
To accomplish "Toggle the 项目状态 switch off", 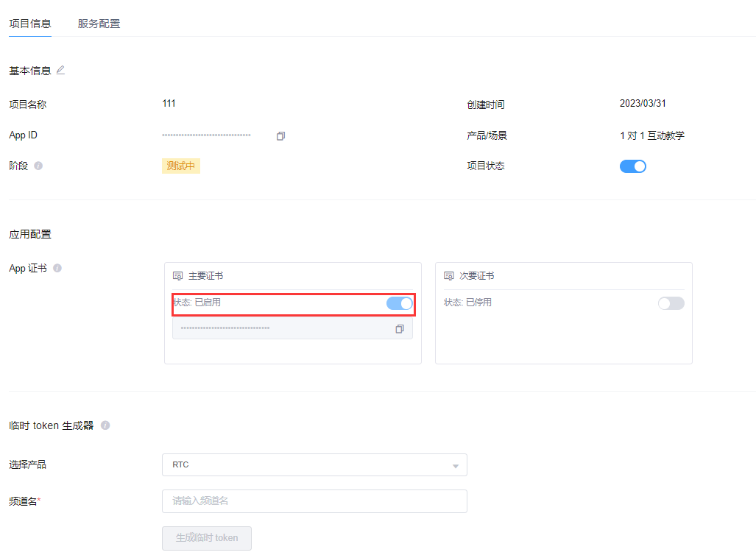I will pyautogui.click(x=632, y=166).
